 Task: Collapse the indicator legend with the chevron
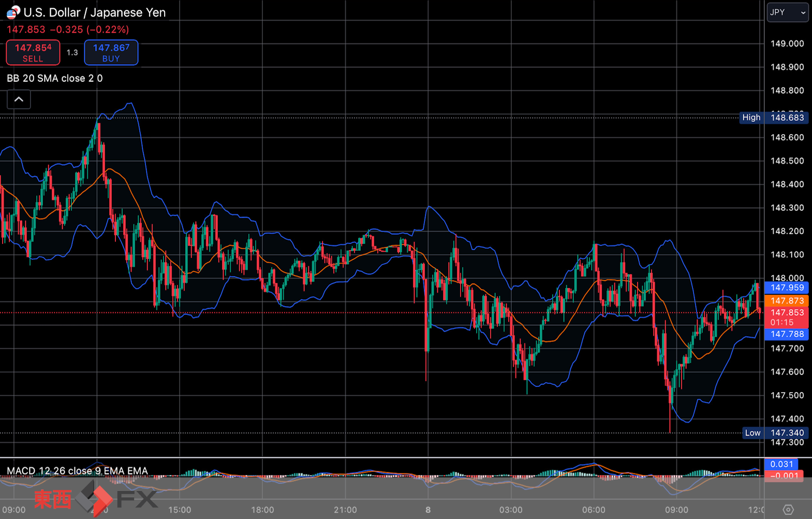19,99
